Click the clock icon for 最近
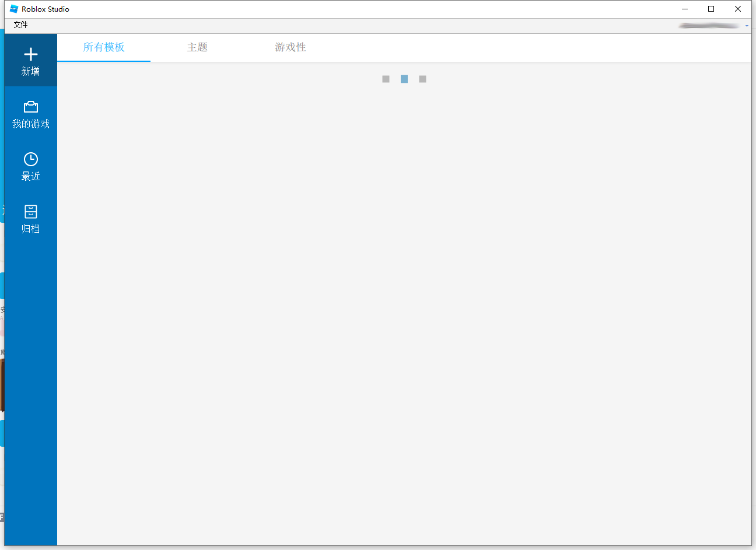The height and width of the screenshot is (550, 756). coord(30,159)
